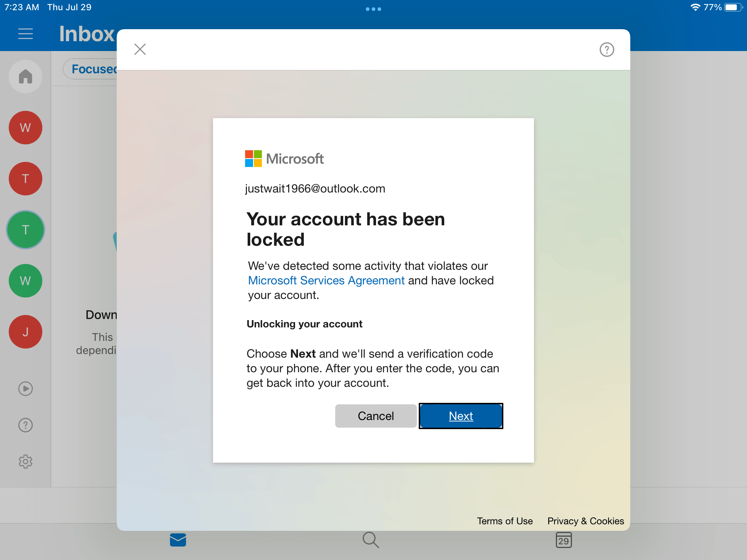Click the T green contact avatar
Screen dimensions: 747x560
pyautogui.click(x=25, y=229)
